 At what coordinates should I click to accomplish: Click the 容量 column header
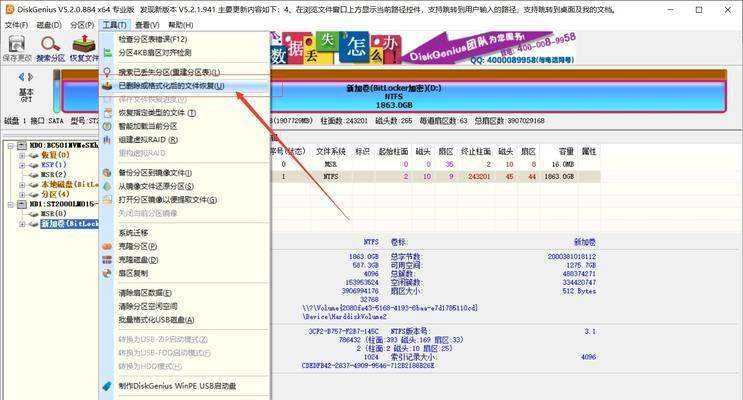point(566,151)
